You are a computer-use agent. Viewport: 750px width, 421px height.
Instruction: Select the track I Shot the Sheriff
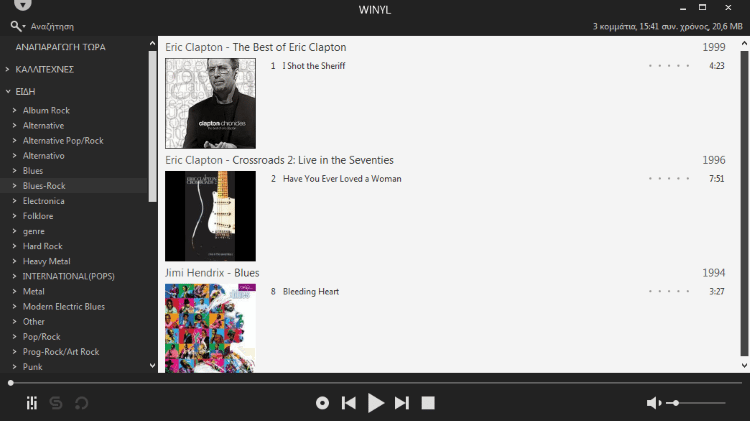point(314,66)
